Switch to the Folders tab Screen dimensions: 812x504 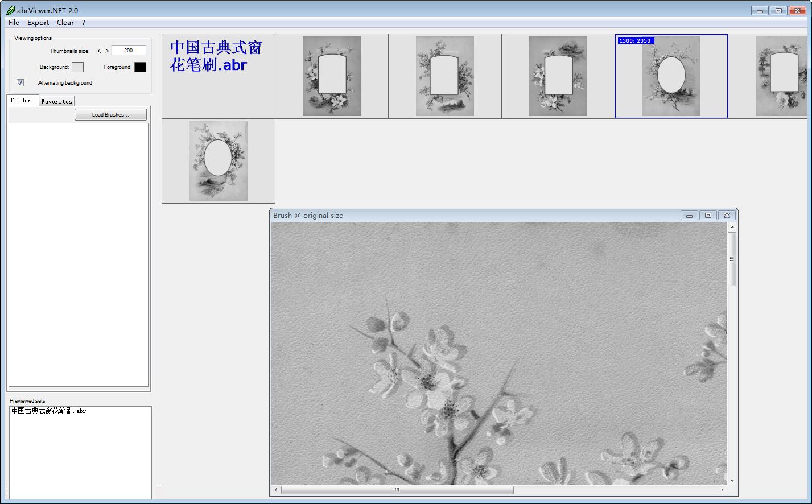click(23, 100)
